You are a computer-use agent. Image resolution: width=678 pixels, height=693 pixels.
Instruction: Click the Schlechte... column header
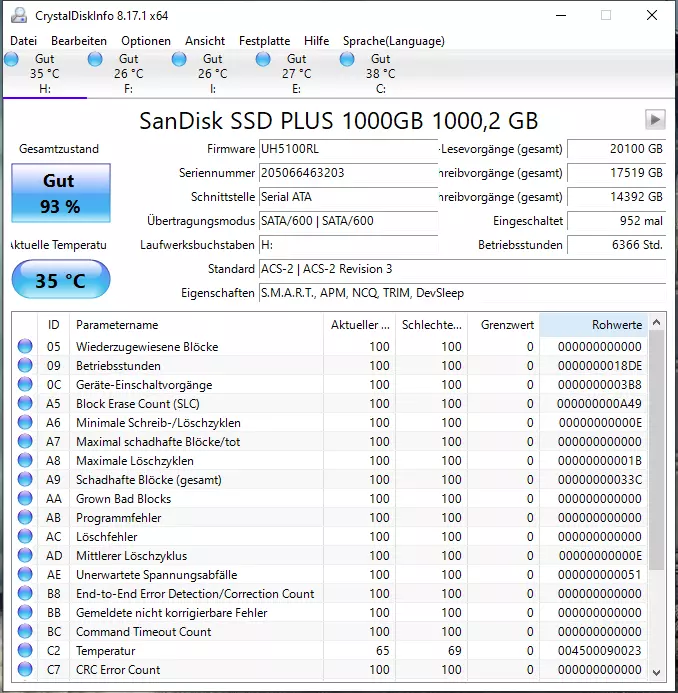431,325
